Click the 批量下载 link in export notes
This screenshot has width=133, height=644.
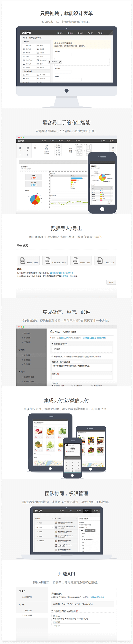click(64, 276)
